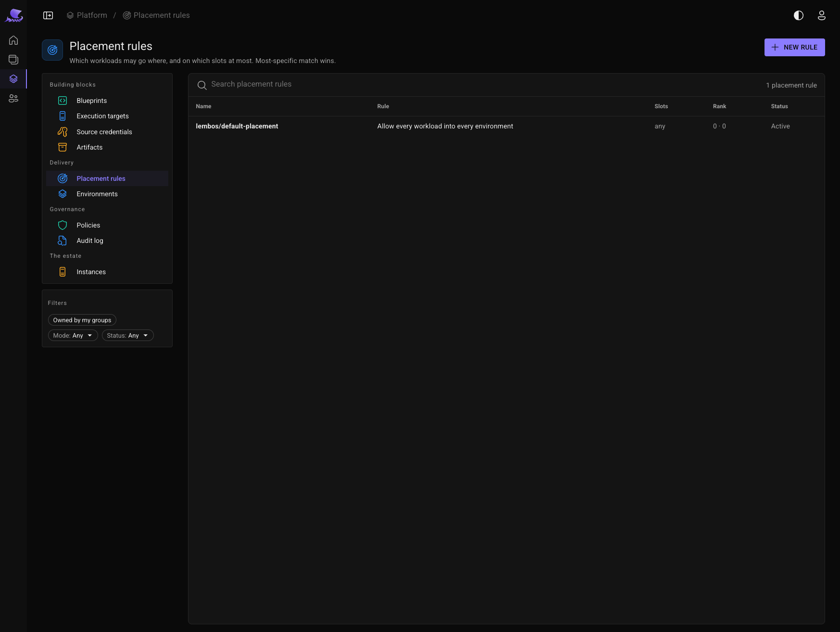The width and height of the screenshot is (840, 632).
Task: Open Policies section
Action: (x=107, y=225)
